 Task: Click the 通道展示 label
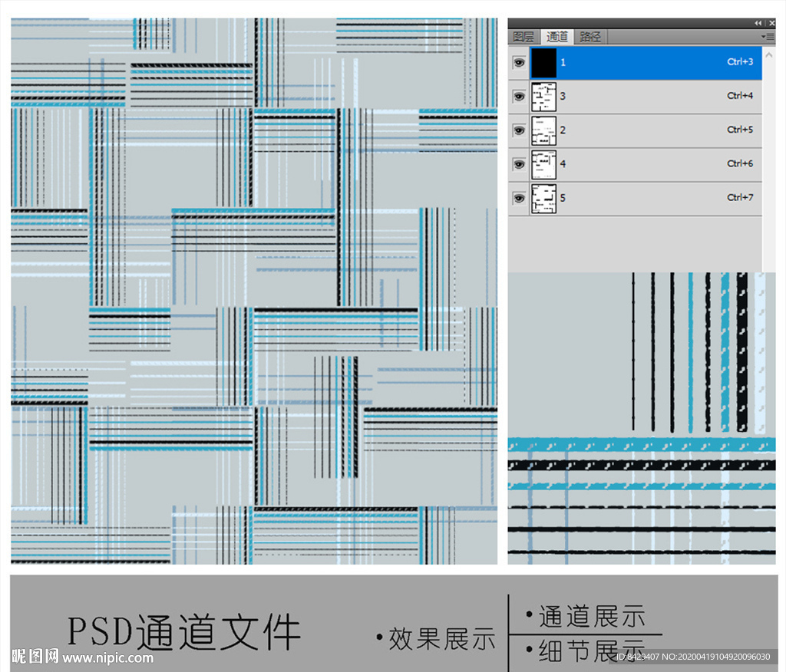point(592,616)
